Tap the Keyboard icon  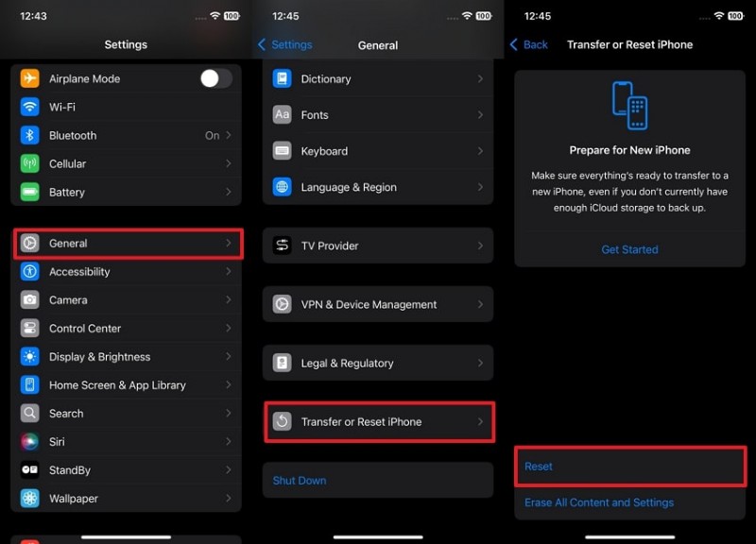[x=282, y=151]
